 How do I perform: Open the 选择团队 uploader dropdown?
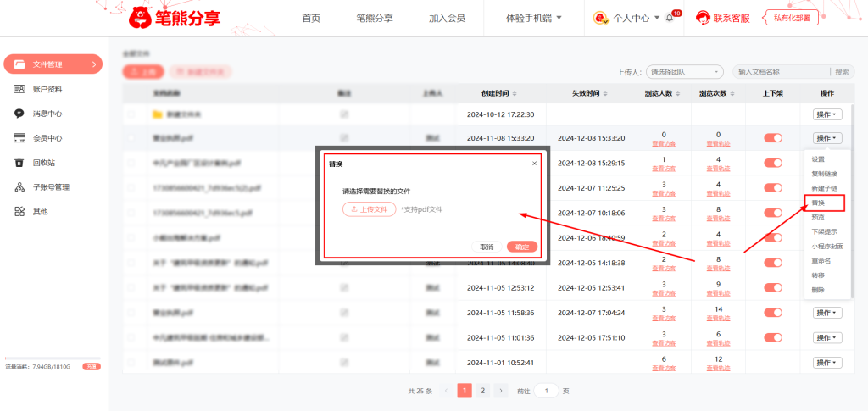(684, 72)
